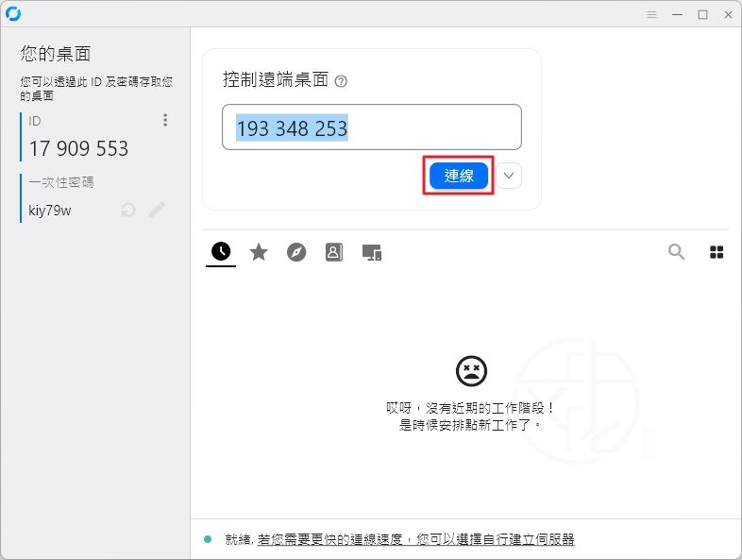
Task: Open the three-dot menu beside ID
Action: point(165,120)
